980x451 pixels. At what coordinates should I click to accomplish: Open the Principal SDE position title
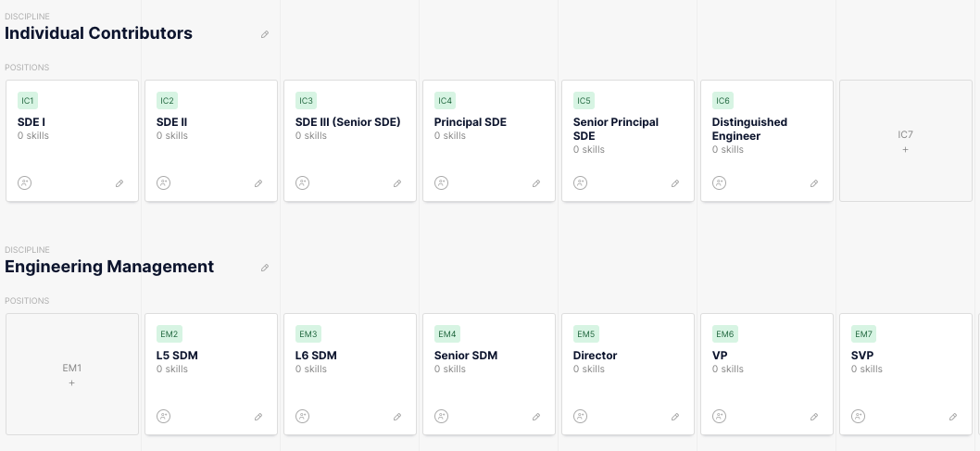click(x=471, y=122)
